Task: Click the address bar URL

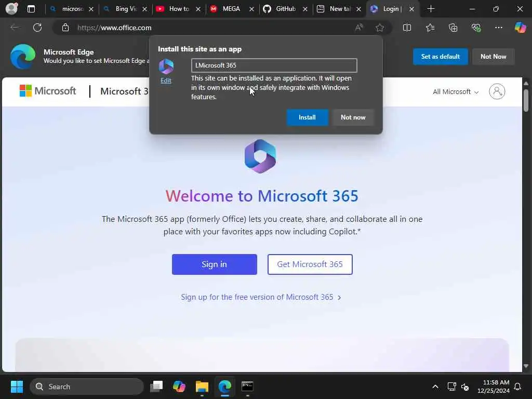Action: coord(114,28)
